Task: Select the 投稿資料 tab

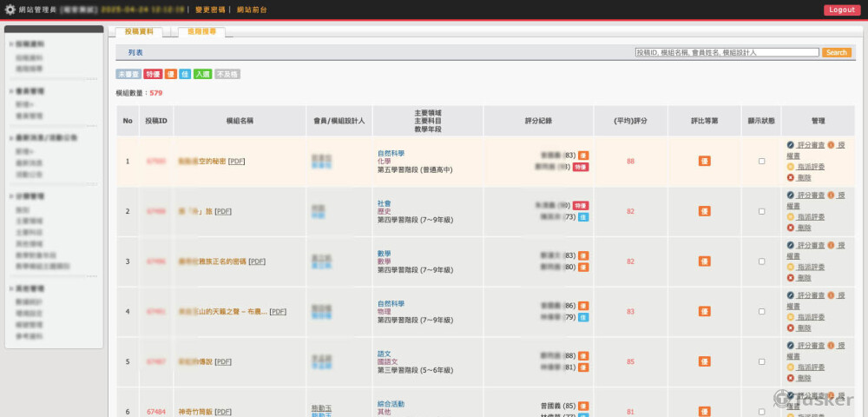Action: (x=139, y=31)
